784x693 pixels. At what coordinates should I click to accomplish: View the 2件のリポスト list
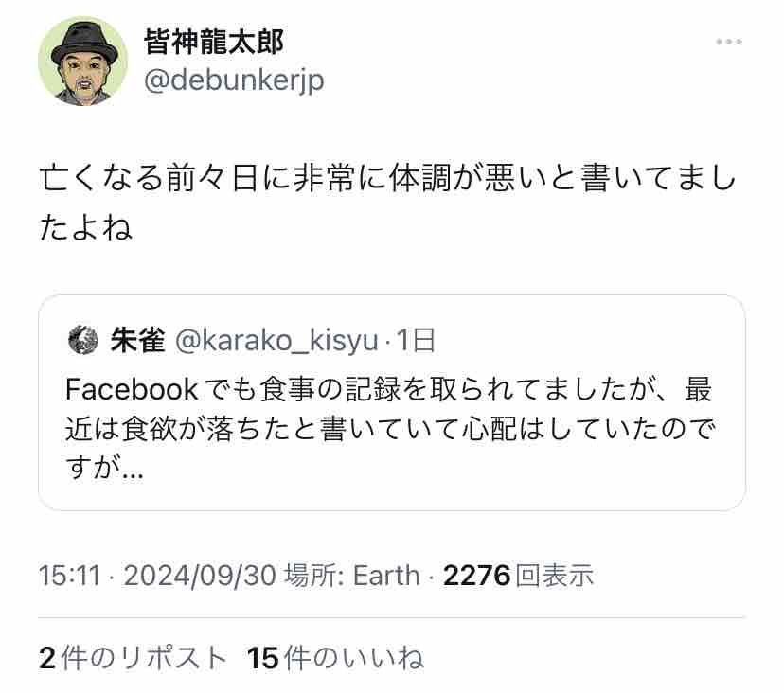click(133, 657)
